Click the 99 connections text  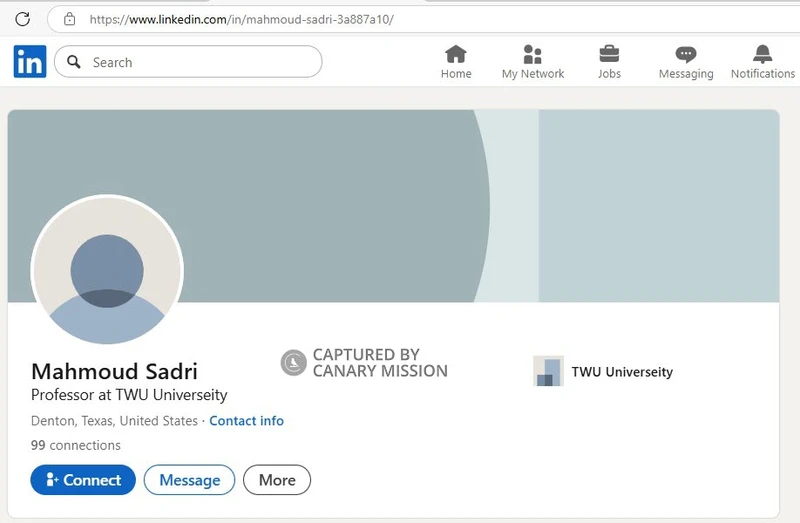[76, 445]
